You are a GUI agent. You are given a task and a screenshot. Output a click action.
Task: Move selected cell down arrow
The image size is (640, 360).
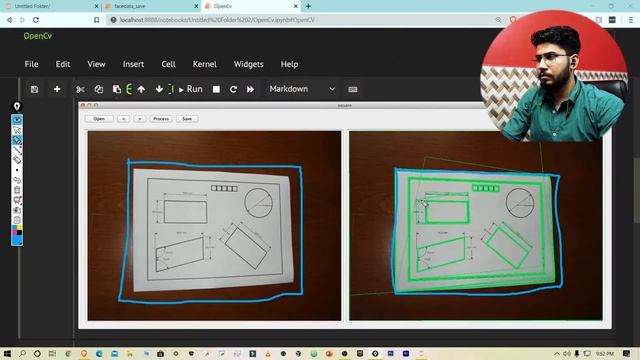point(159,89)
